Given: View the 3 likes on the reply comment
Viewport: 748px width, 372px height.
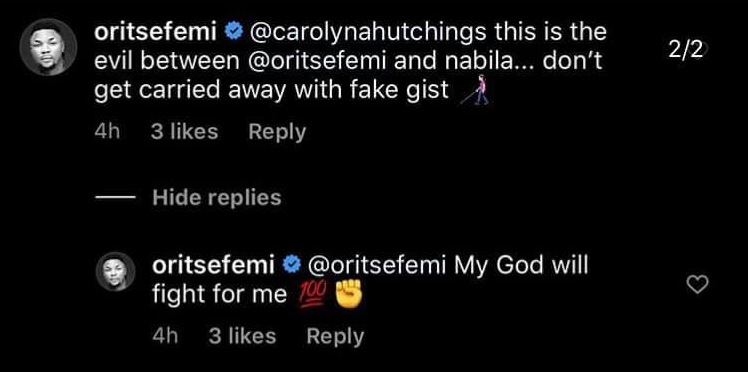Looking at the screenshot, I should pyautogui.click(x=242, y=336).
